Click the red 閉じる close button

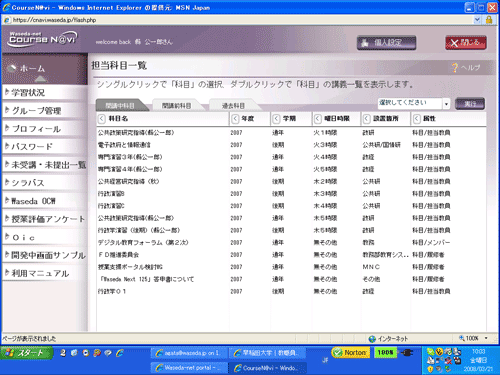pos(466,43)
